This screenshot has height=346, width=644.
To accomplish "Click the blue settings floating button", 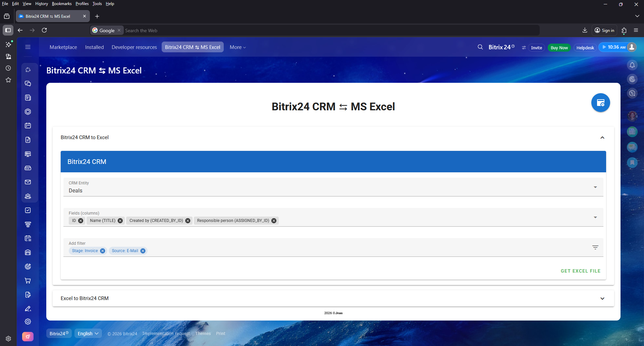I will (600, 103).
